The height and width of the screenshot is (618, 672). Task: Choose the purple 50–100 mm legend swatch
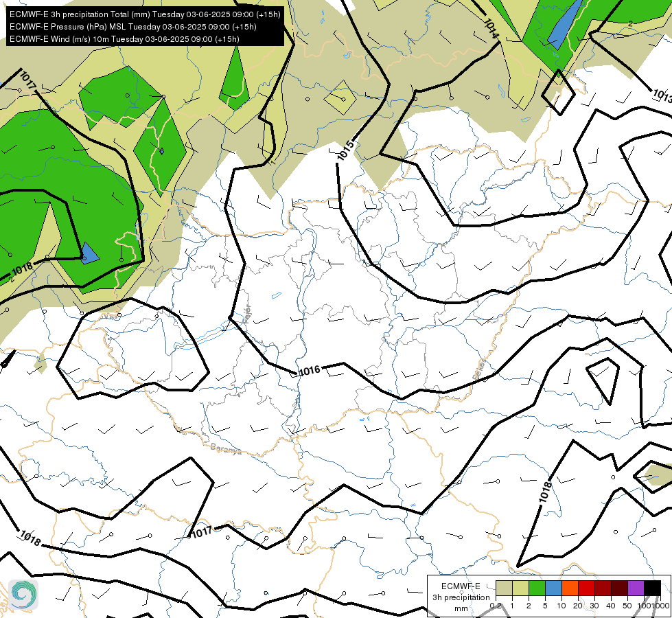[636, 588]
